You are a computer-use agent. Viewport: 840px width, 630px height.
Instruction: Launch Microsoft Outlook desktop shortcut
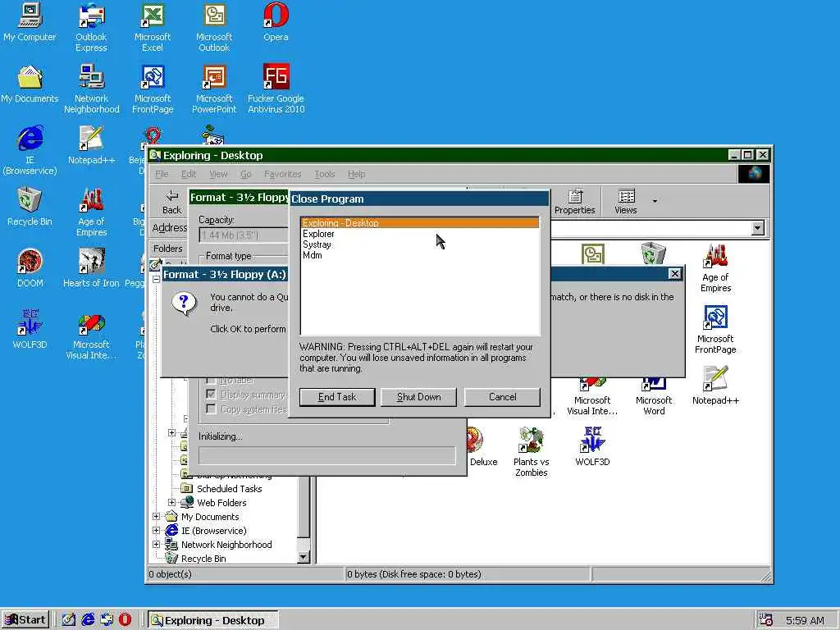pos(214,27)
